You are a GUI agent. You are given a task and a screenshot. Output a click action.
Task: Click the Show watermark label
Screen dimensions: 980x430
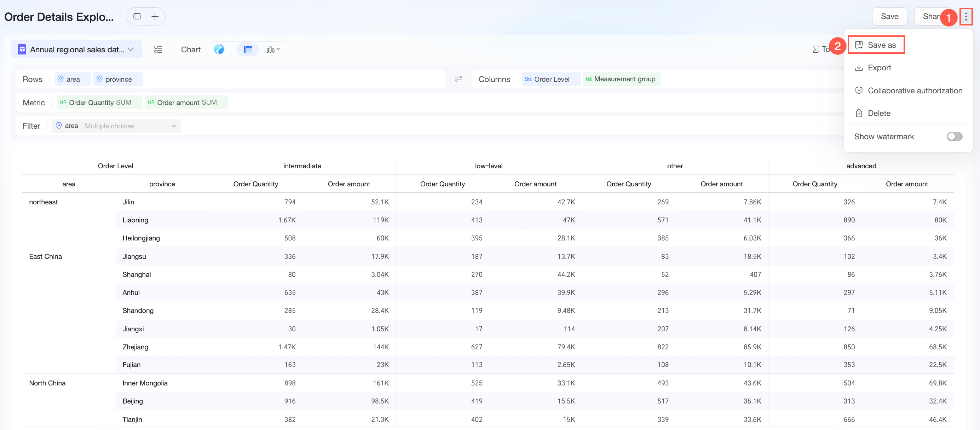pyautogui.click(x=884, y=136)
